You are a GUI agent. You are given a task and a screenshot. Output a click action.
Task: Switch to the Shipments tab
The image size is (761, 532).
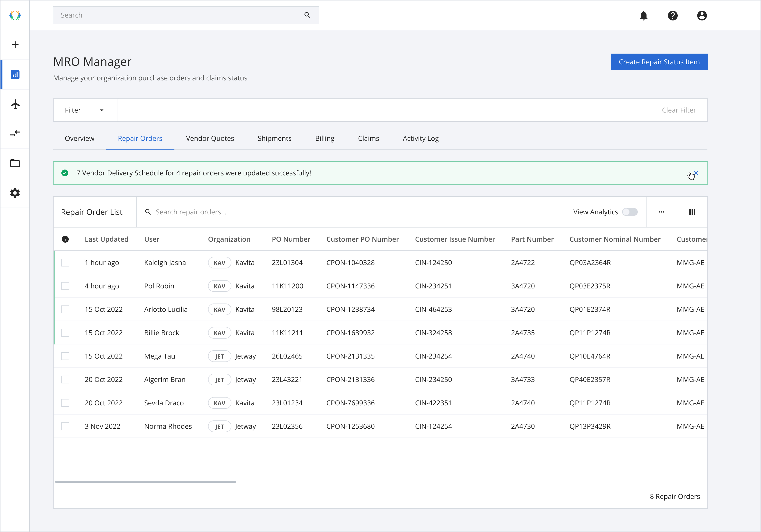[275, 138]
